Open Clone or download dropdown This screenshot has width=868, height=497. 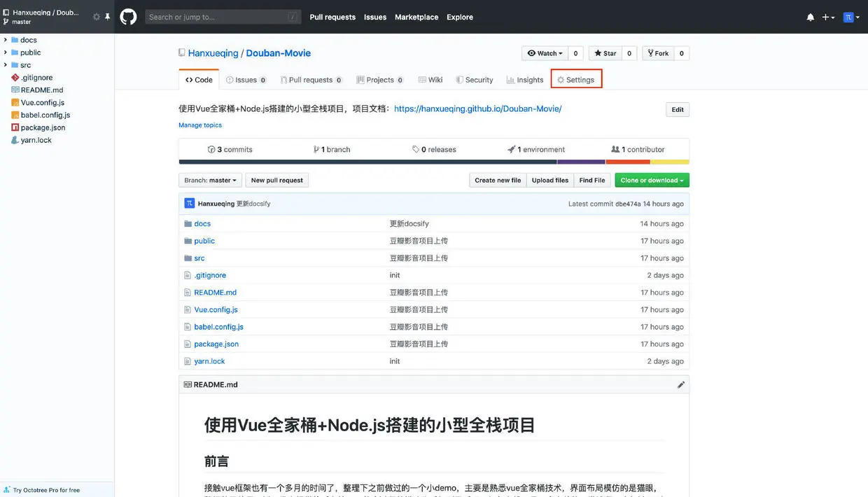pyautogui.click(x=652, y=180)
